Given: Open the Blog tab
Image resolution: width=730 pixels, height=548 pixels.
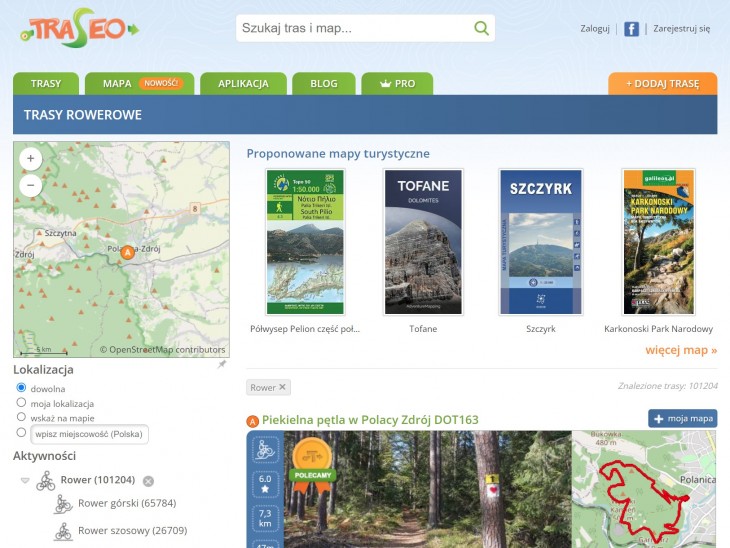Looking at the screenshot, I should click(x=324, y=84).
